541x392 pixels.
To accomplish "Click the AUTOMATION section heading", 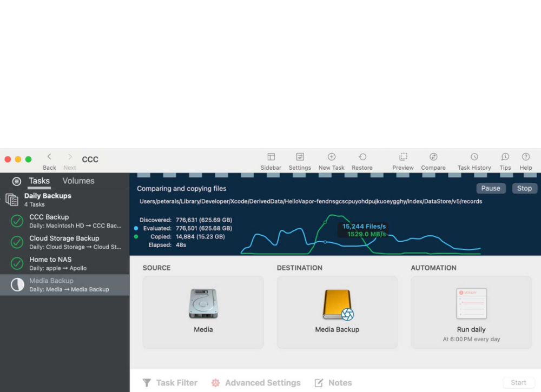I will (433, 268).
